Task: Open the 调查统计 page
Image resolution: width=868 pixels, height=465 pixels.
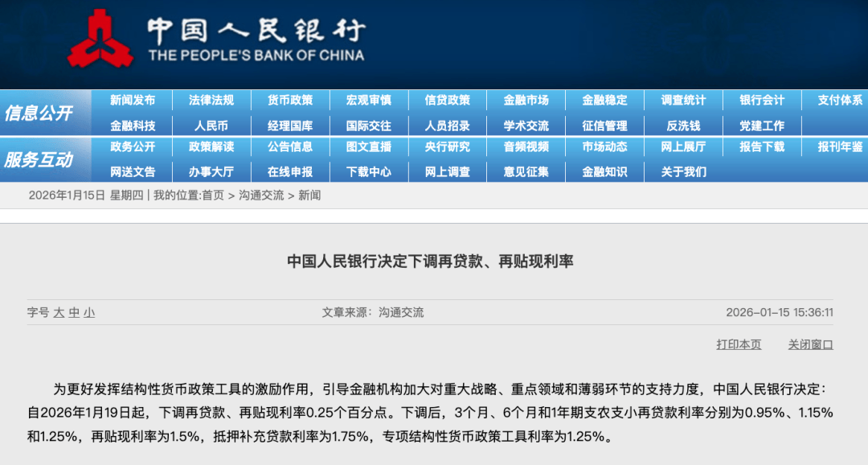Action: (684, 101)
